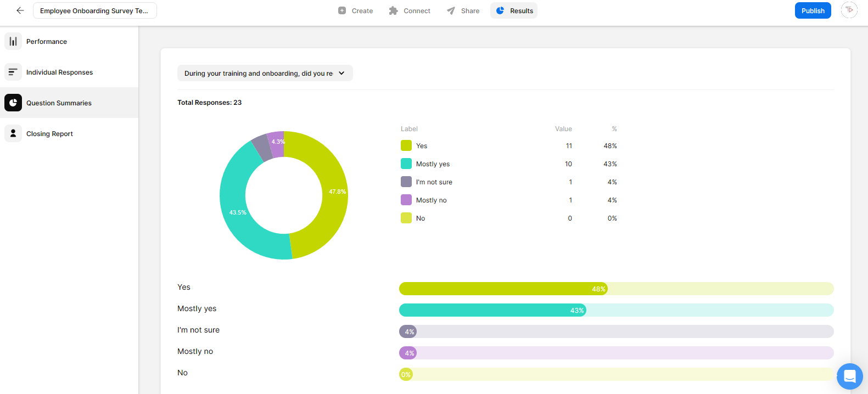Click the user profile avatar icon
868x394 pixels.
(x=849, y=10)
